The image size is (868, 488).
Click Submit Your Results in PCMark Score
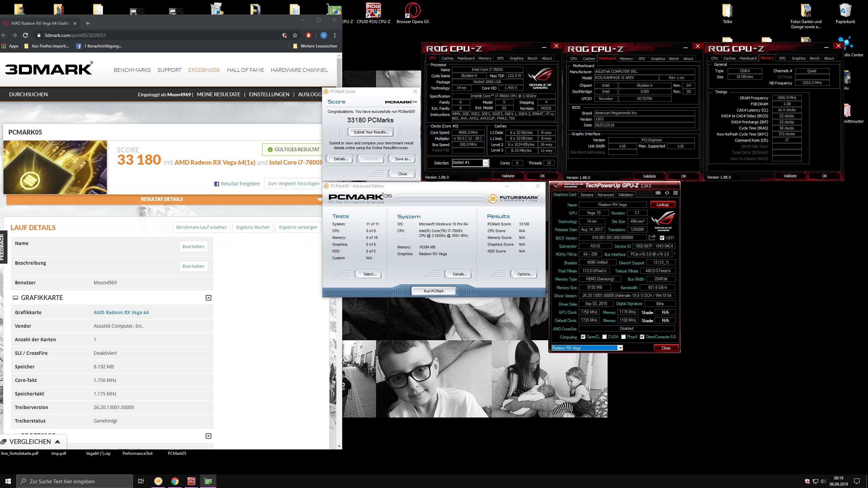[371, 132]
